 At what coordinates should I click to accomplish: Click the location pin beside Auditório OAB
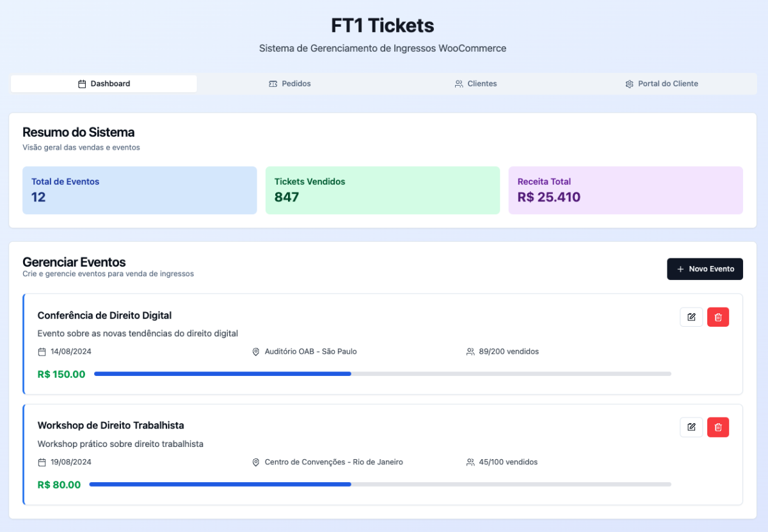pyautogui.click(x=256, y=352)
